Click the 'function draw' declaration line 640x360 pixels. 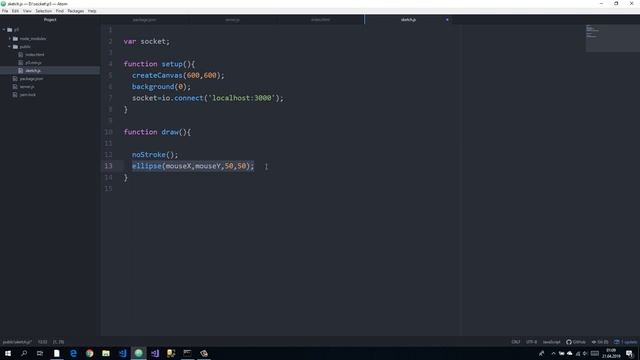[x=157, y=132]
